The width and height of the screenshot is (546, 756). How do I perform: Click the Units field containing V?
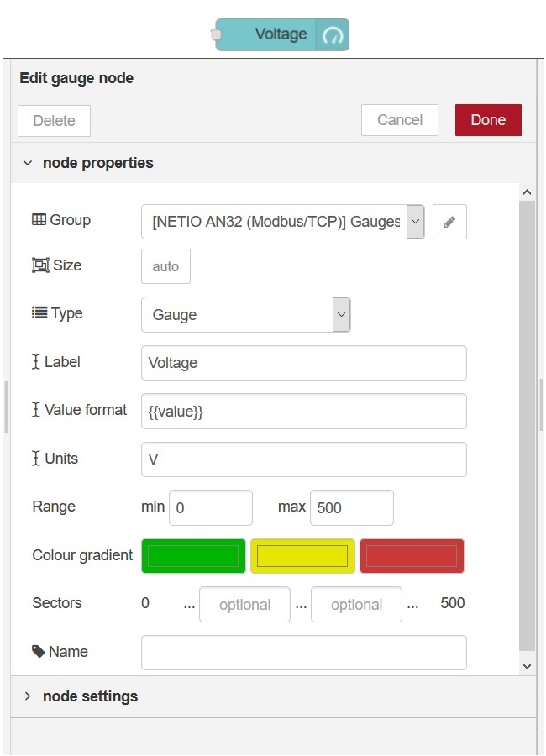click(304, 459)
